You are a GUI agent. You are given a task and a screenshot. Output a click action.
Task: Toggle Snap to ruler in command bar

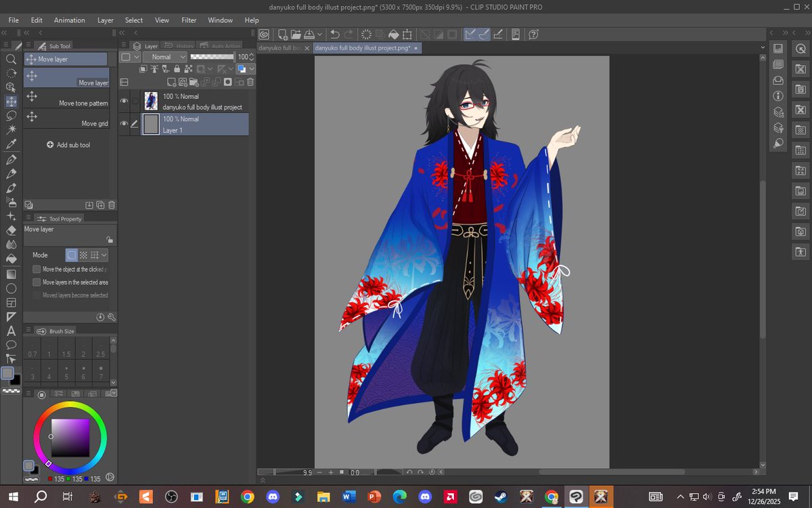(x=470, y=34)
